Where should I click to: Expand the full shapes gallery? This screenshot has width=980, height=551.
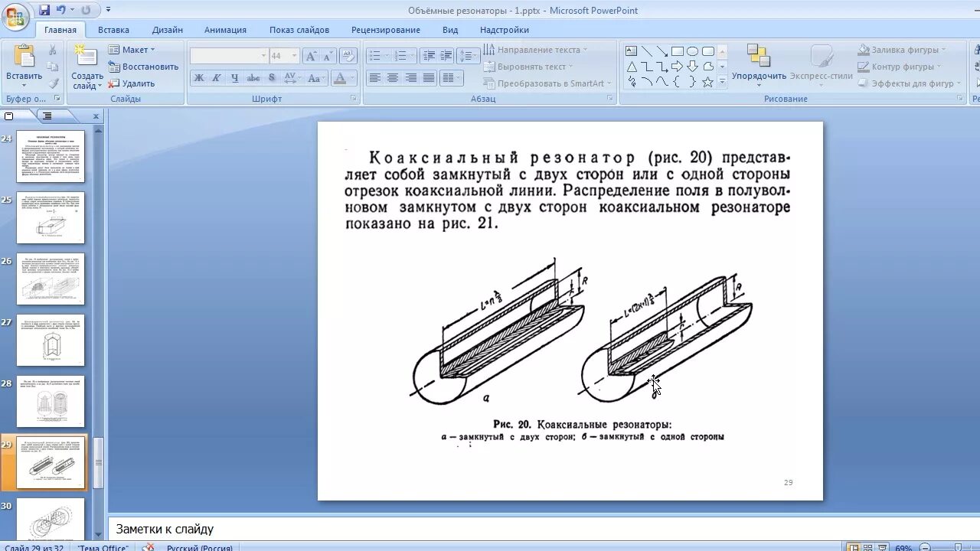[723, 82]
